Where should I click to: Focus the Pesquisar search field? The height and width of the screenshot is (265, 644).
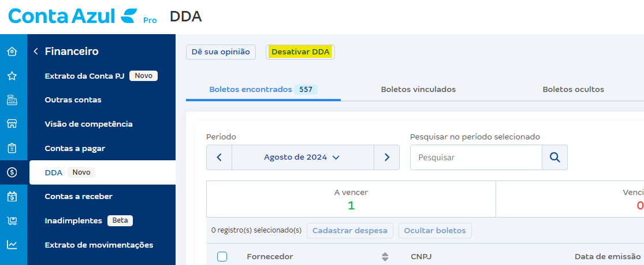point(476,157)
